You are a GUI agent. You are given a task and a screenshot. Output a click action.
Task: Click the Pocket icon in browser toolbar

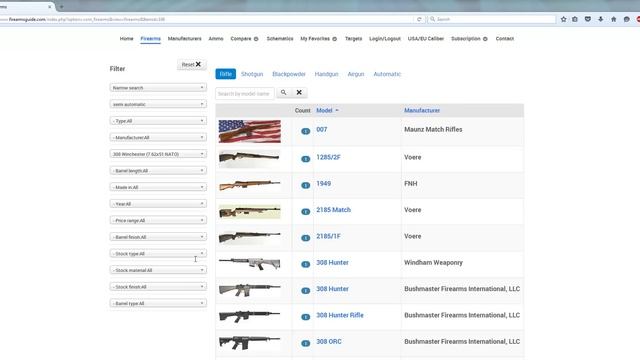(x=588, y=19)
